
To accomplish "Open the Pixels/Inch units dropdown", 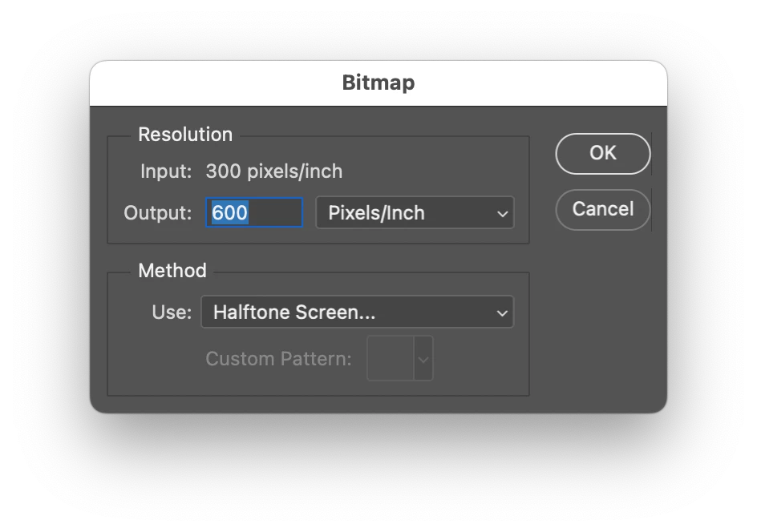I will (415, 212).
